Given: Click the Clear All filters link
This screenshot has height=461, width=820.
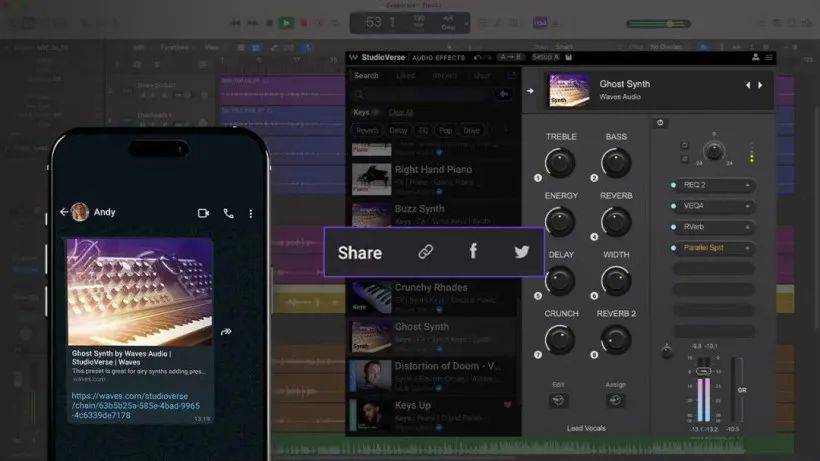Looking at the screenshot, I should [401, 112].
